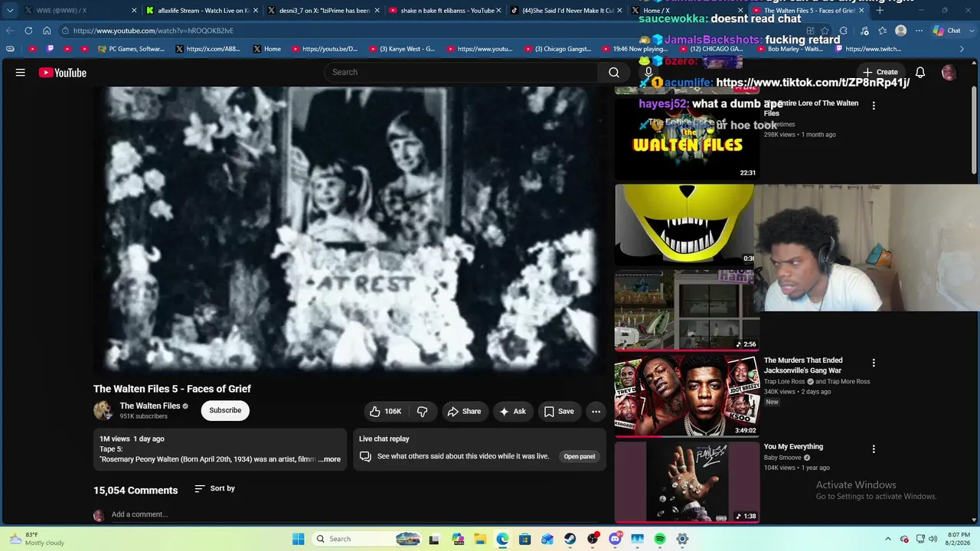Play the yellow animatronic face video
The image size is (980, 551).
pyautogui.click(x=684, y=224)
